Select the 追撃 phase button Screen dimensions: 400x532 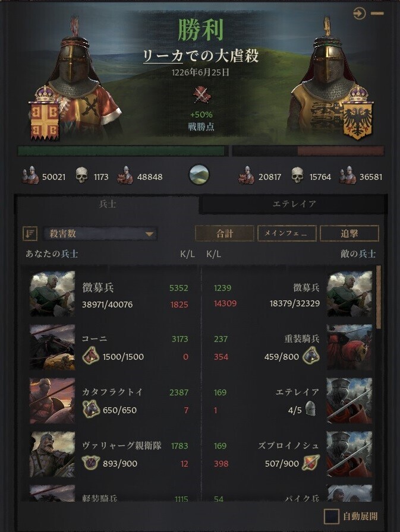(349, 233)
